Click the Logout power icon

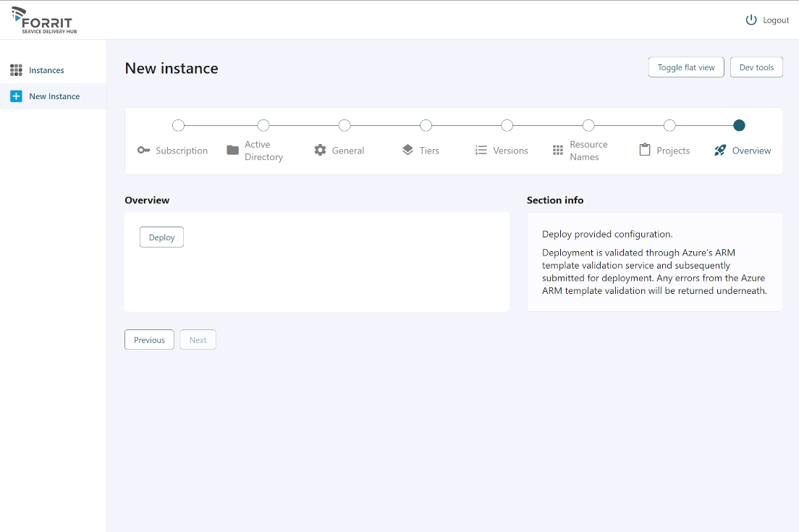pos(751,20)
